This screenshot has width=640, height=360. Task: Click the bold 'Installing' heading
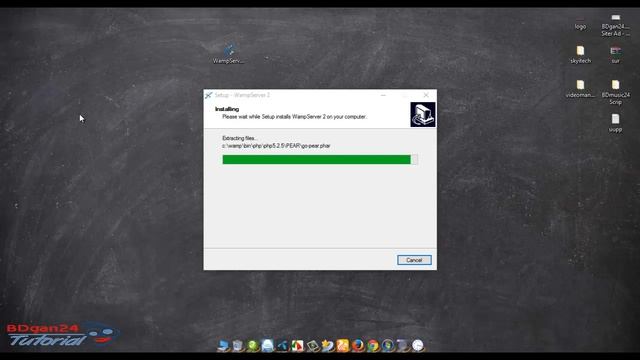pyautogui.click(x=227, y=109)
